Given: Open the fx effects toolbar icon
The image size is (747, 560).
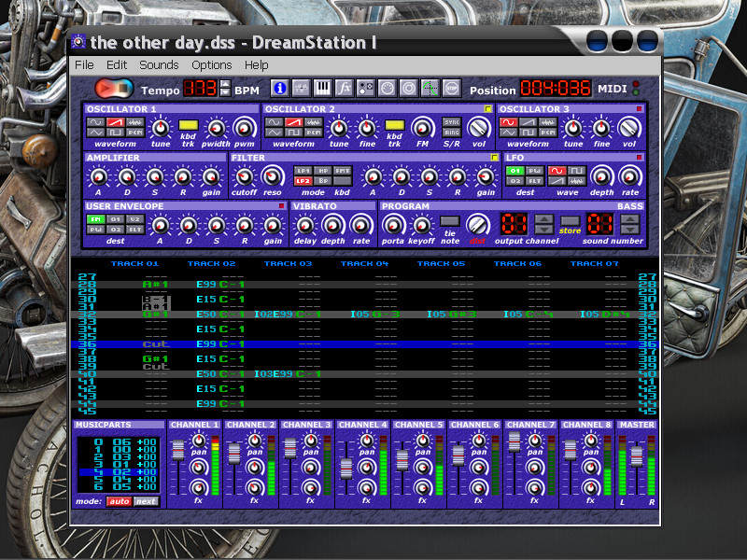Looking at the screenshot, I should coord(344,88).
